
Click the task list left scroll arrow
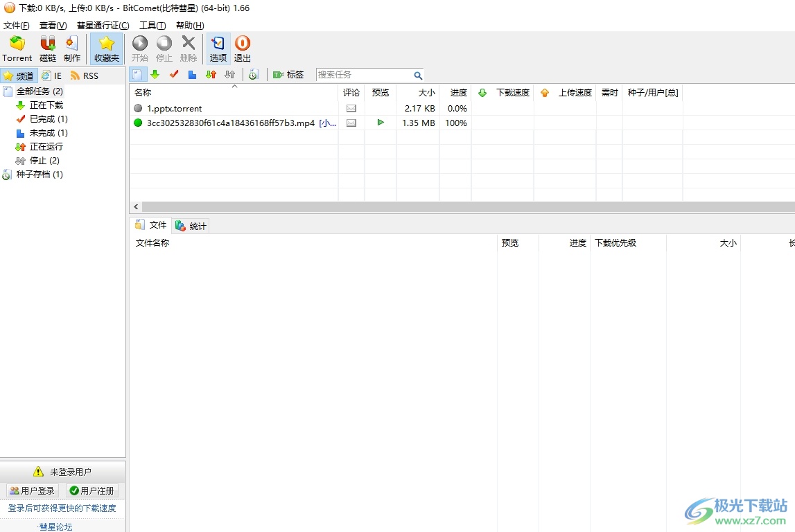point(136,206)
